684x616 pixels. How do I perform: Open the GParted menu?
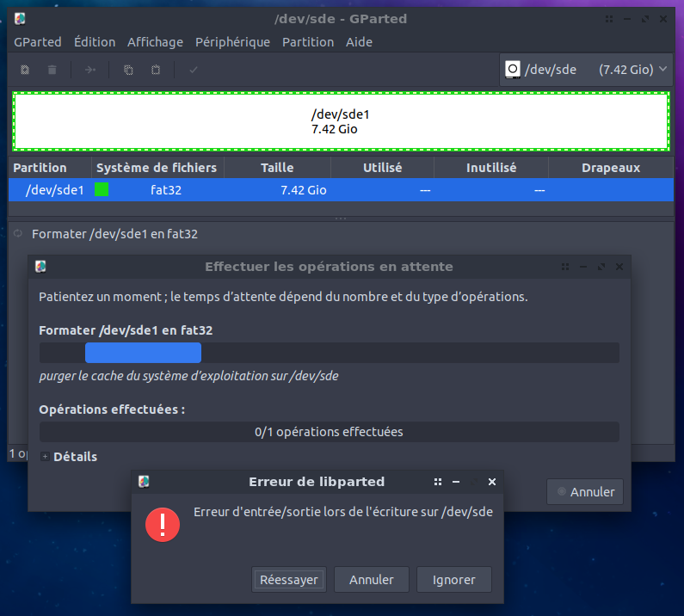[x=38, y=42]
